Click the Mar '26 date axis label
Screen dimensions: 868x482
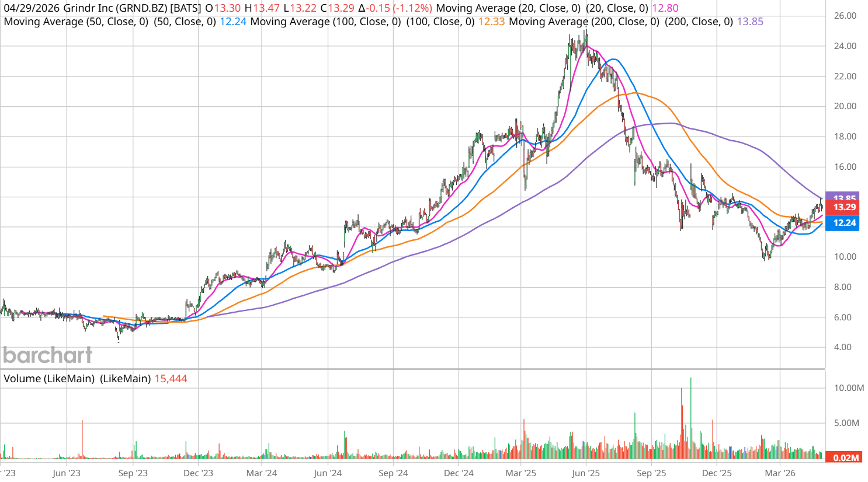point(780,473)
